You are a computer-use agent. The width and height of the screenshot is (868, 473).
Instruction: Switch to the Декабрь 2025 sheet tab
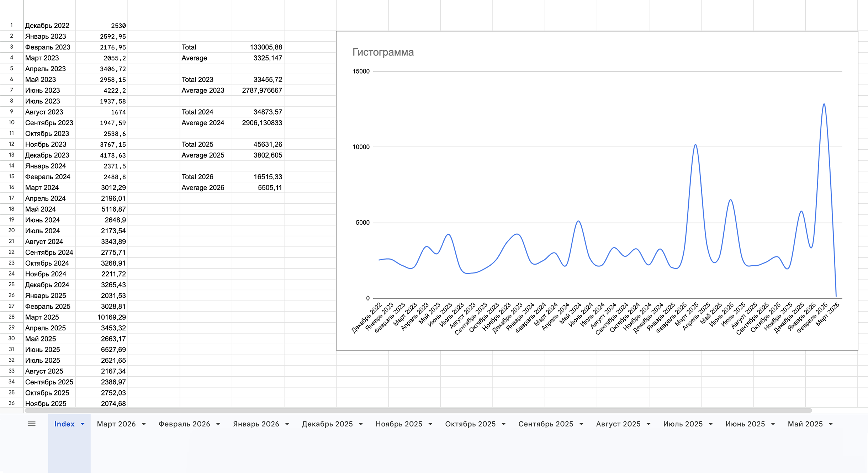click(x=327, y=424)
